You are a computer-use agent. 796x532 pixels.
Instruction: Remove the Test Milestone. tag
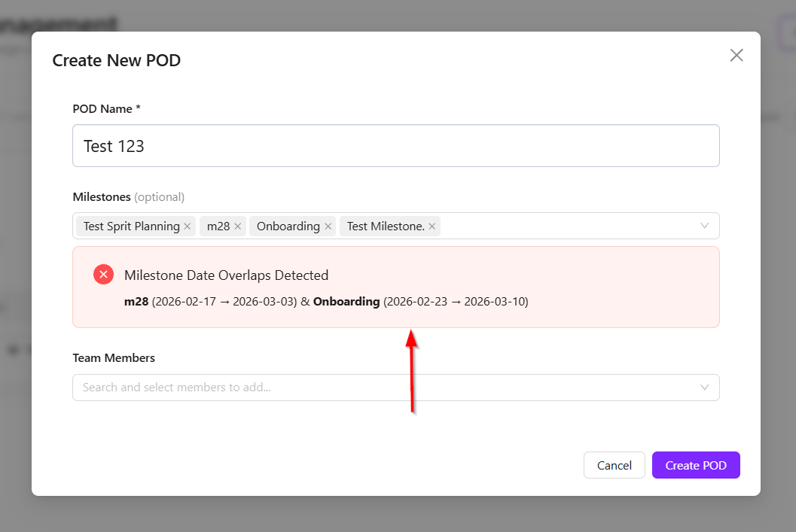pyautogui.click(x=432, y=226)
